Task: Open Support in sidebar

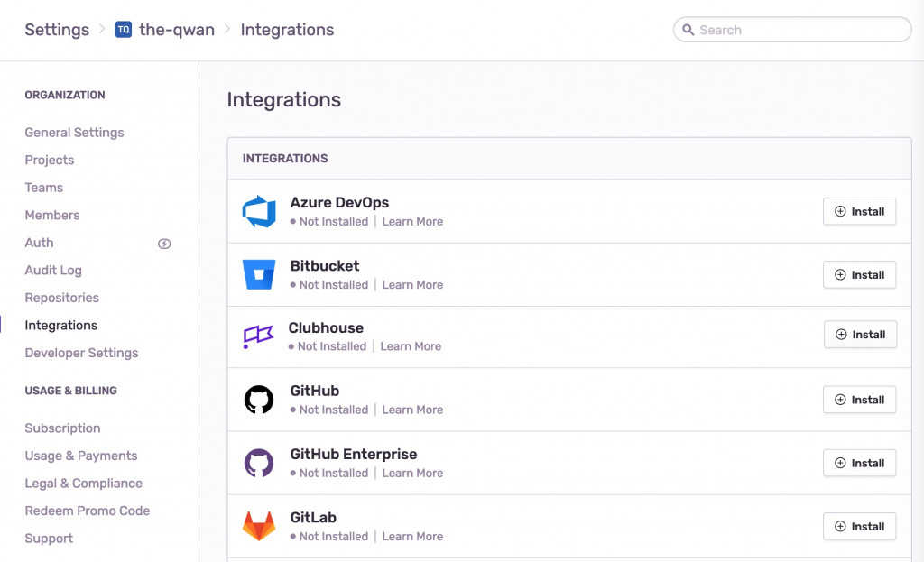Action: pos(49,539)
